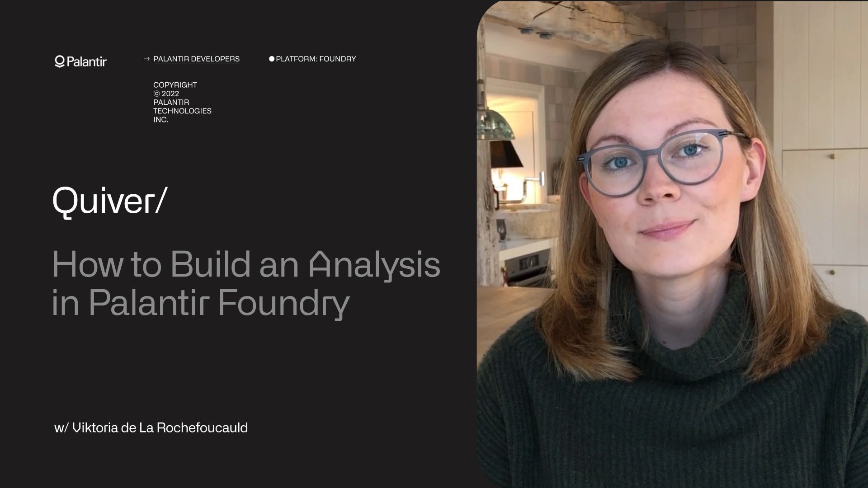
Task: Select Platform Foundry indicator
Action: coord(313,59)
